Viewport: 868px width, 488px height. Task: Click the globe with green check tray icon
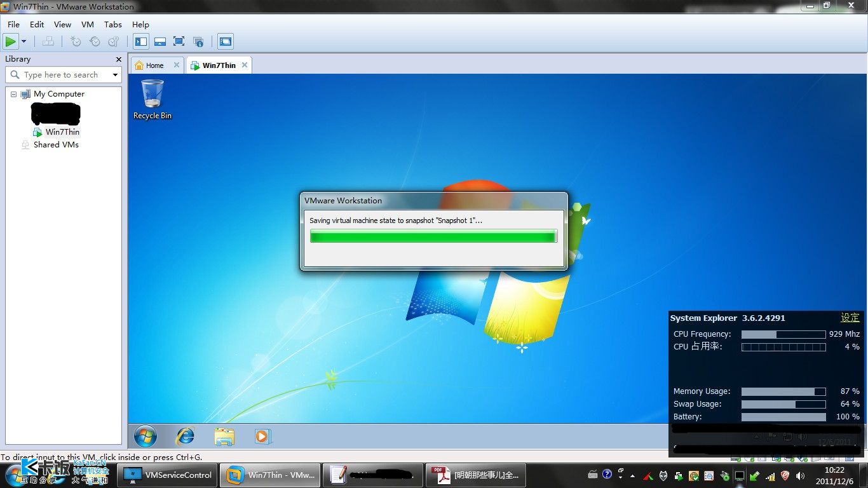pos(694,476)
